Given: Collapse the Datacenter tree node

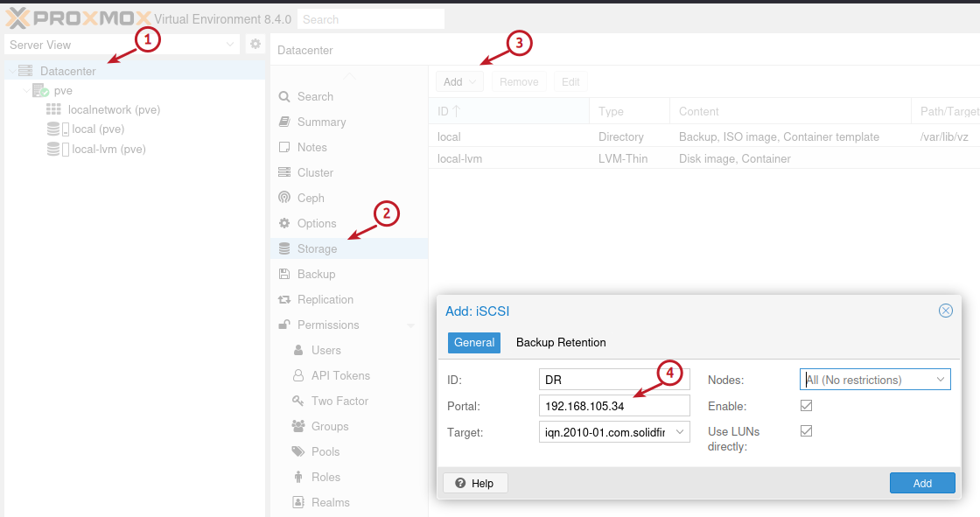Looking at the screenshot, I should pyautogui.click(x=12, y=71).
